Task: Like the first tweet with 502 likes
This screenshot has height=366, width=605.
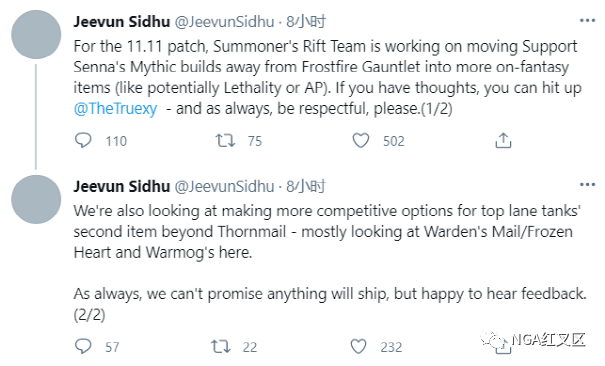Action: point(361,141)
